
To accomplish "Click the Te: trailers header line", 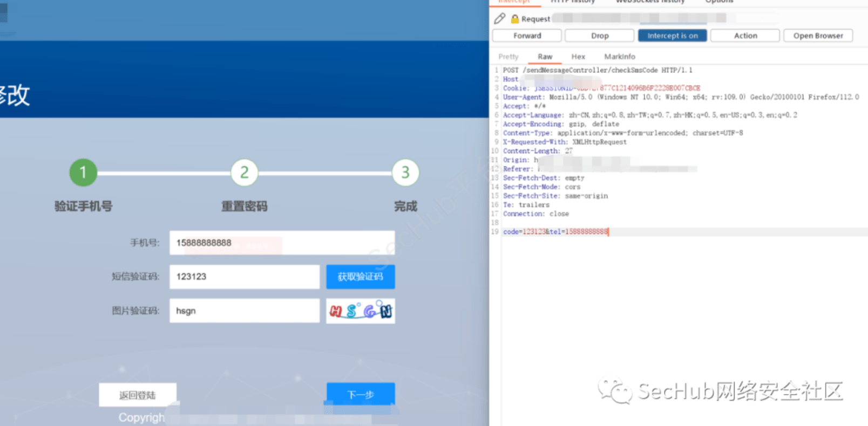I will (x=526, y=205).
